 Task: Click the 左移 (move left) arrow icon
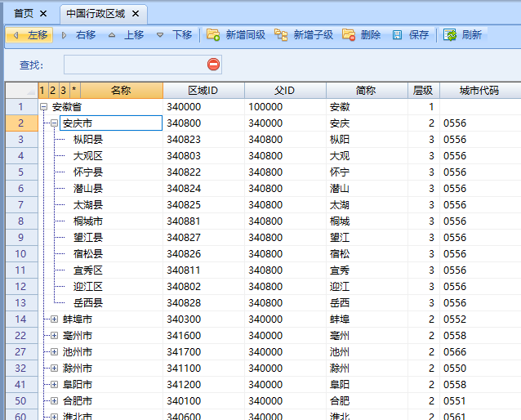[16, 35]
